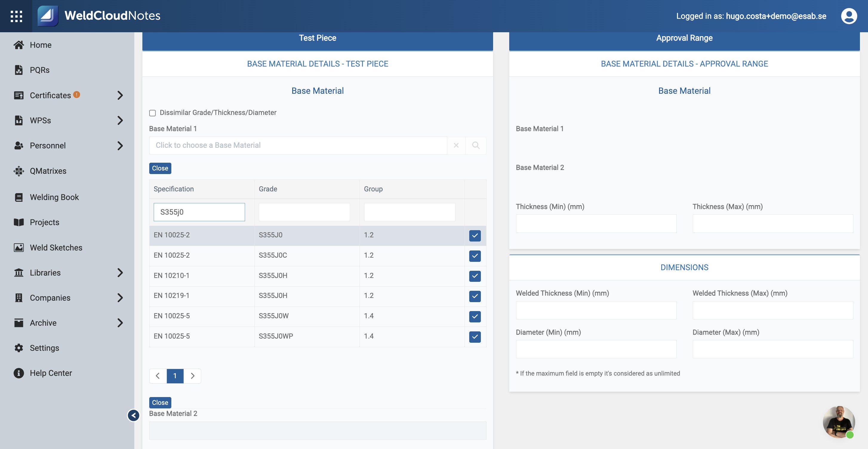Open Settings from the sidebar
This screenshot has width=868, height=449.
[44, 348]
